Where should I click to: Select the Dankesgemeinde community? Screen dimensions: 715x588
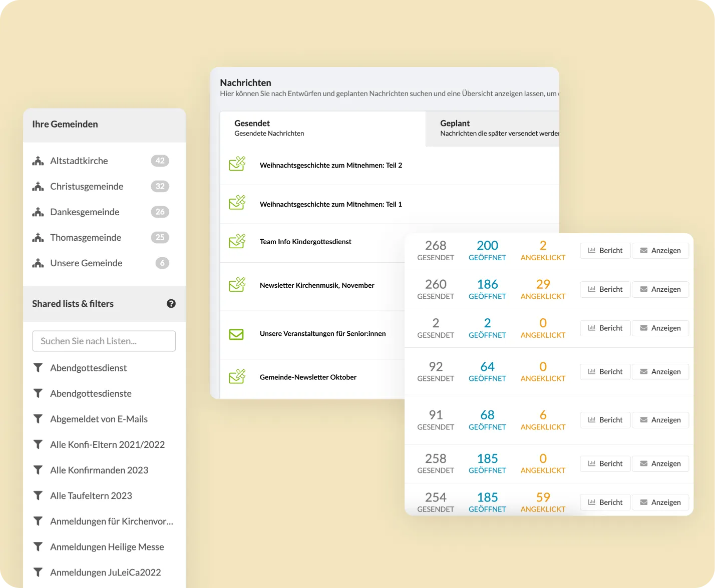(85, 212)
